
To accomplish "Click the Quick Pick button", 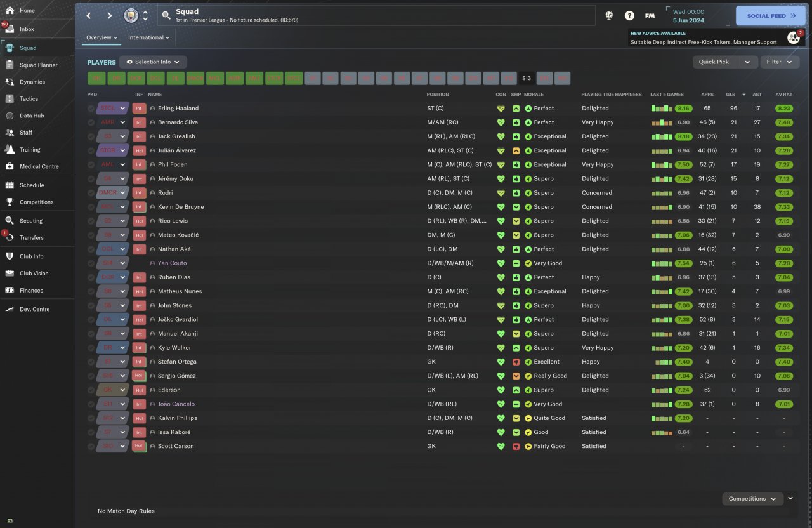I will (714, 62).
